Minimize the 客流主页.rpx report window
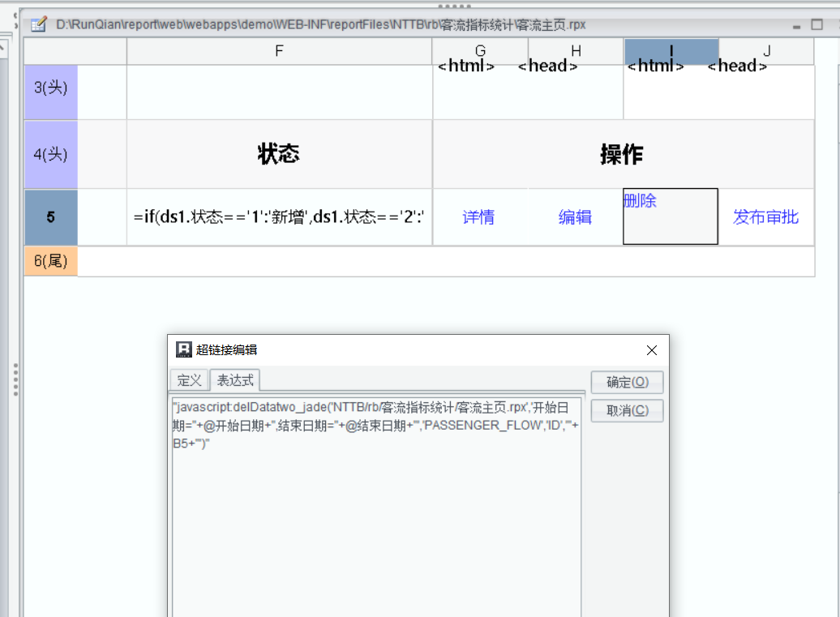The height and width of the screenshot is (617, 840). click(x=796, y=26)
